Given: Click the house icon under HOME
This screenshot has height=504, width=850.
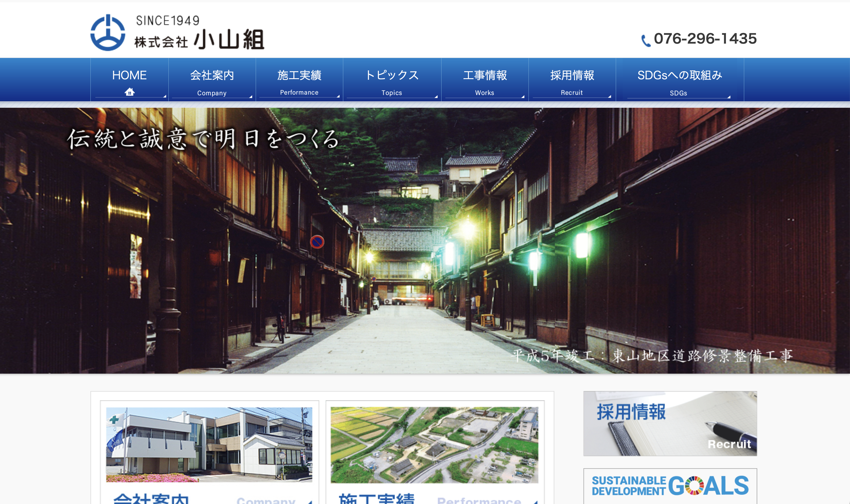Looking at the screenshot, I should coord(130,92).
